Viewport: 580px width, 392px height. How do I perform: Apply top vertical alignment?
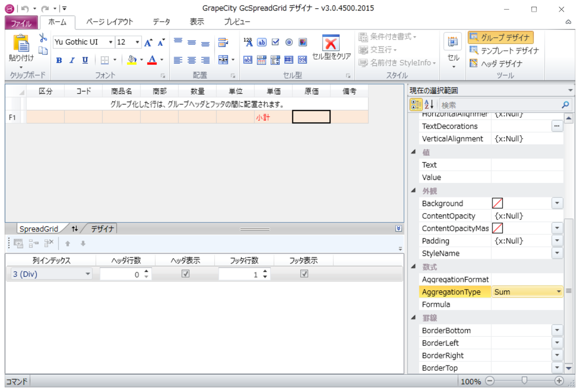178,42
